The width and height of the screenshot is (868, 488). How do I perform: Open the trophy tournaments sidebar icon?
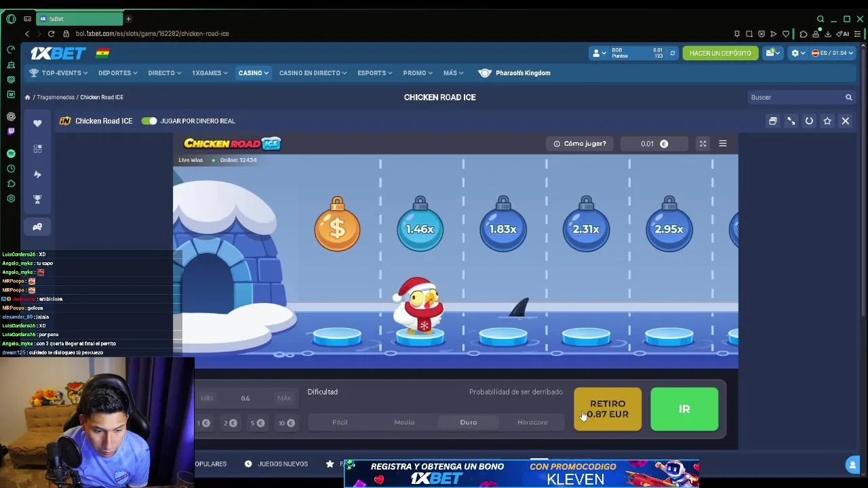[37, 200]
